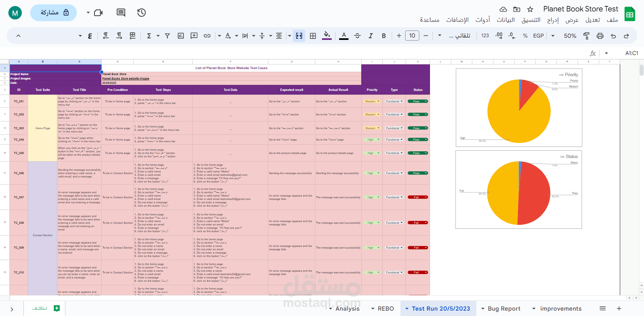Insert a link using the chain icon
644x316 pixels.
coord(207,36)
